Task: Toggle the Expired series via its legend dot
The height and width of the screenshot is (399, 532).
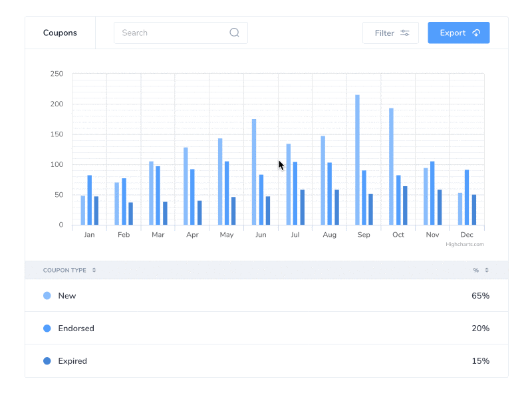Action: tap(46, 360)
